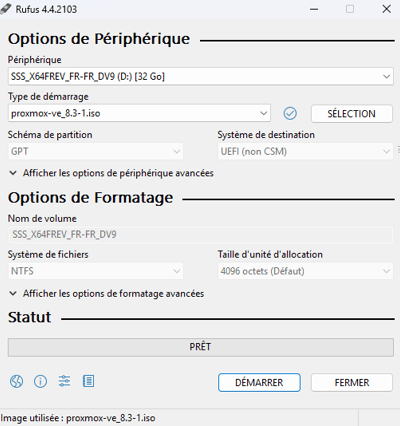Viewport: 400px width, 426px height.
Task: Expand advanced device options (périphérique avancées)
Action: coord(111,173)
